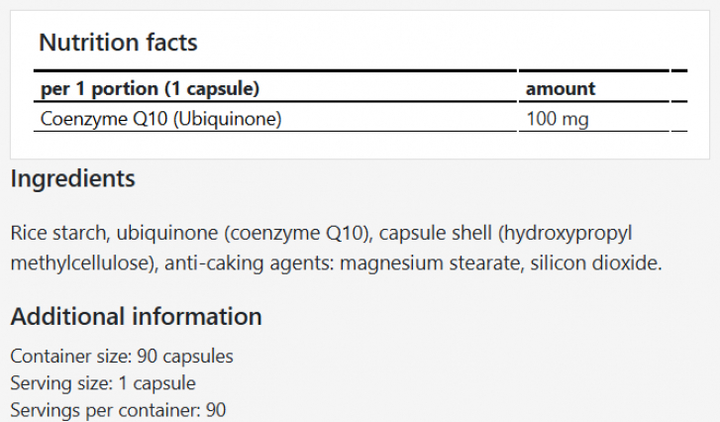This screenshot has height=422, width=720.
Task: Click the "Container size: 90 capsules" line
Action: pyautogui.click(x=122, y=356)
